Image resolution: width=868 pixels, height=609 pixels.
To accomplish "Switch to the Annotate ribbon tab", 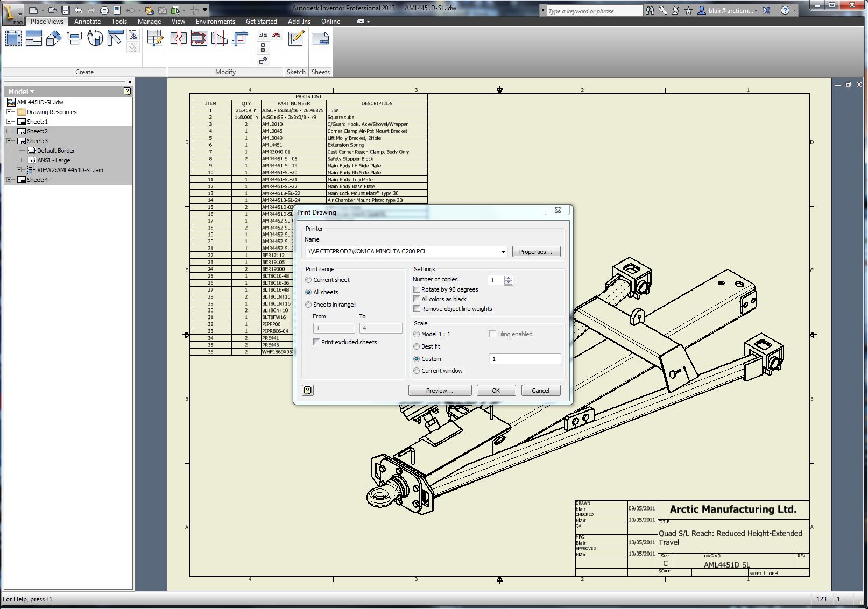I will click(x=87, y=21).
